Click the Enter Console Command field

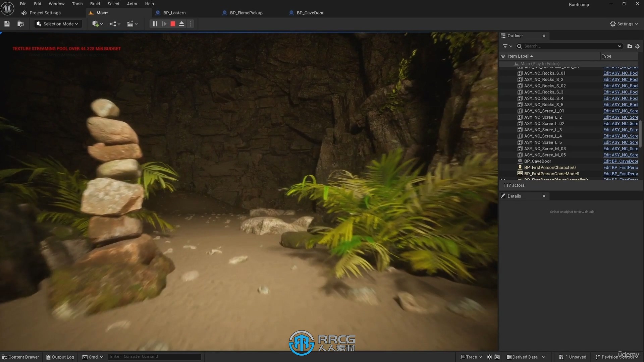coord(154,357)
